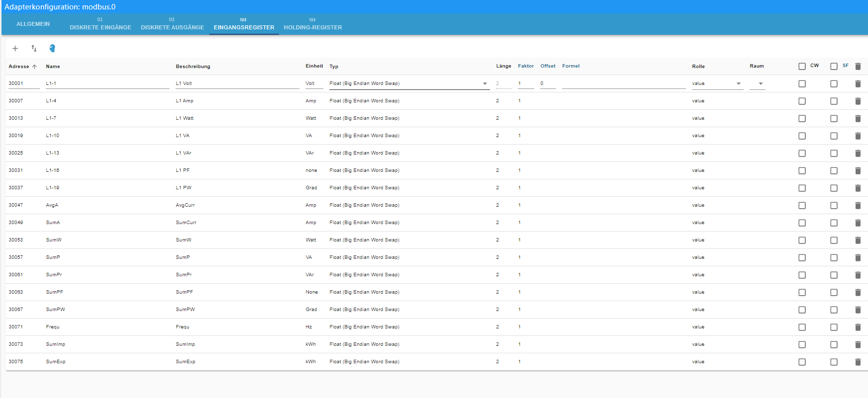Delete the 30053 SumW row
This screenshot has height=398, width=868.
pyautogui.click(x=858, y=240)
